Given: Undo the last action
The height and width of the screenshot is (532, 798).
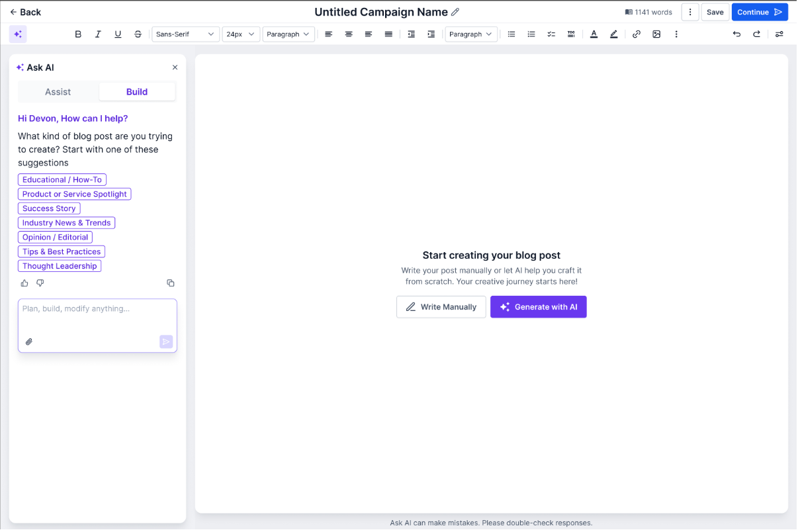Looking at the screenshot, I should click(736, 34).
